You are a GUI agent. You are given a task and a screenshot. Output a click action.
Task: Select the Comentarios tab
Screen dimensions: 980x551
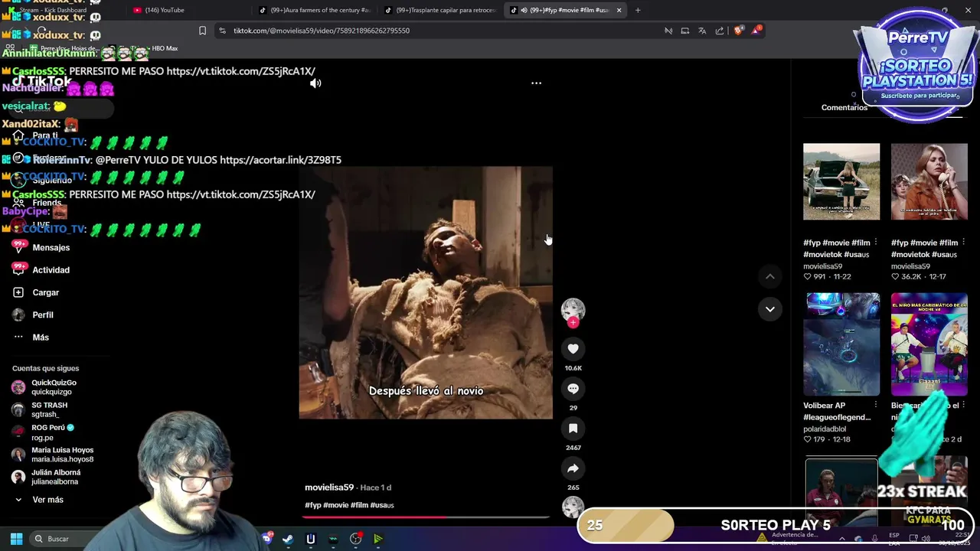click(844, 108)
